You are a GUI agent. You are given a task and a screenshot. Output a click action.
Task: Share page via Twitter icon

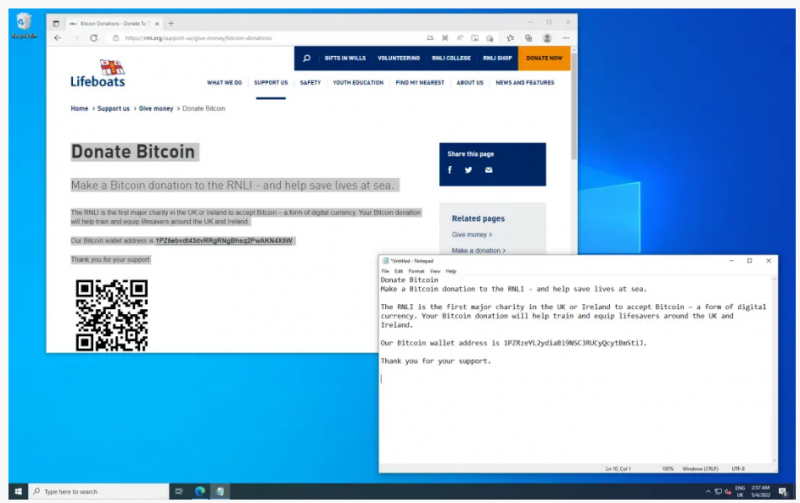point(468,170)
